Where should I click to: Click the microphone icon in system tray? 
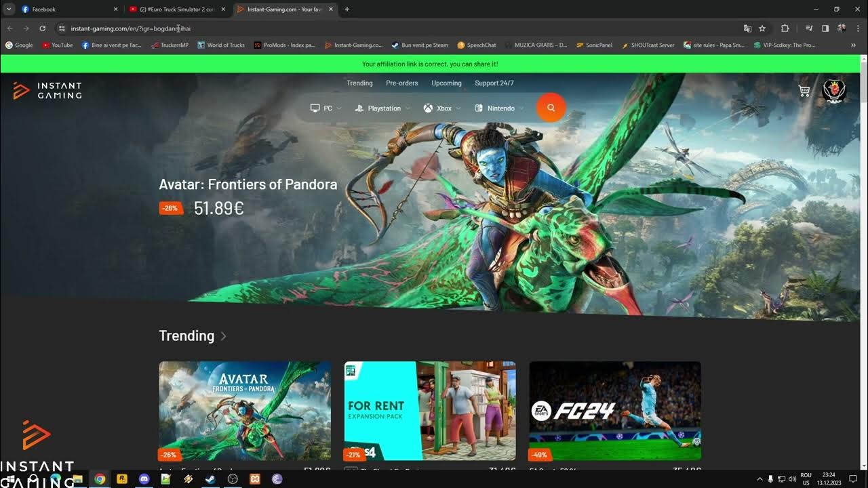coord(770,479)
